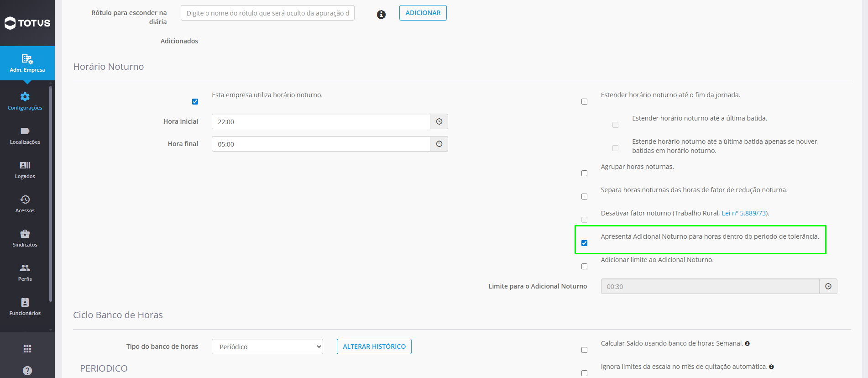Image resolution: width=868 pixels, height=378 pixels.
Task: Click ALTERAR HISTÓRICO button
Action: click(374, 346)
